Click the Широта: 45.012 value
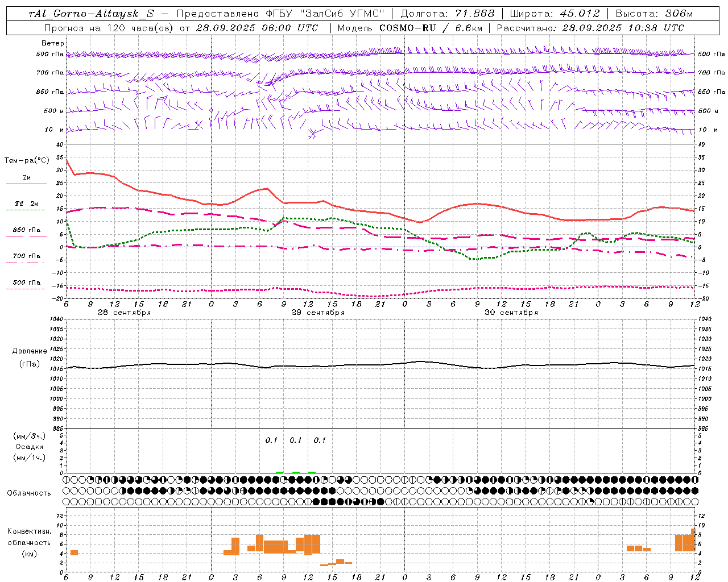Viewport: 728px width, 582px height. click(555, 14)
